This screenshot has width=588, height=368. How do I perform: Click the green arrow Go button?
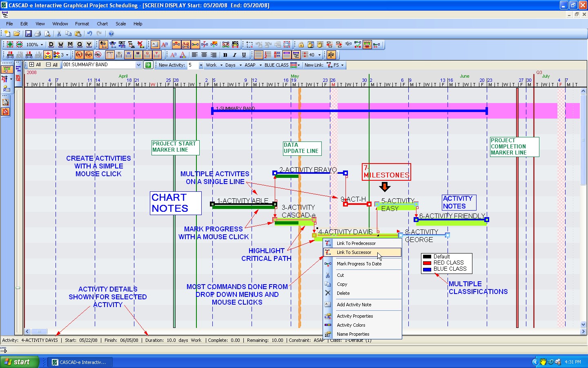[148, 65]
